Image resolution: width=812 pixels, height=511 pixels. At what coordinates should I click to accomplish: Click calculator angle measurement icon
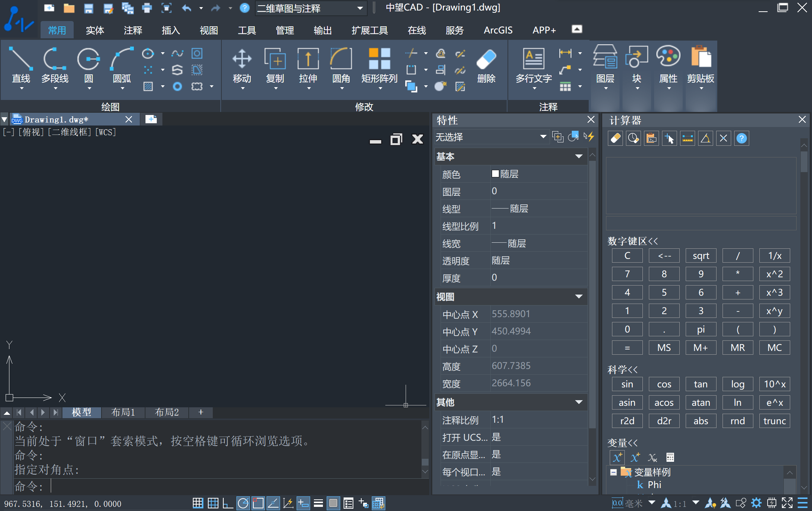coord(706,138)
